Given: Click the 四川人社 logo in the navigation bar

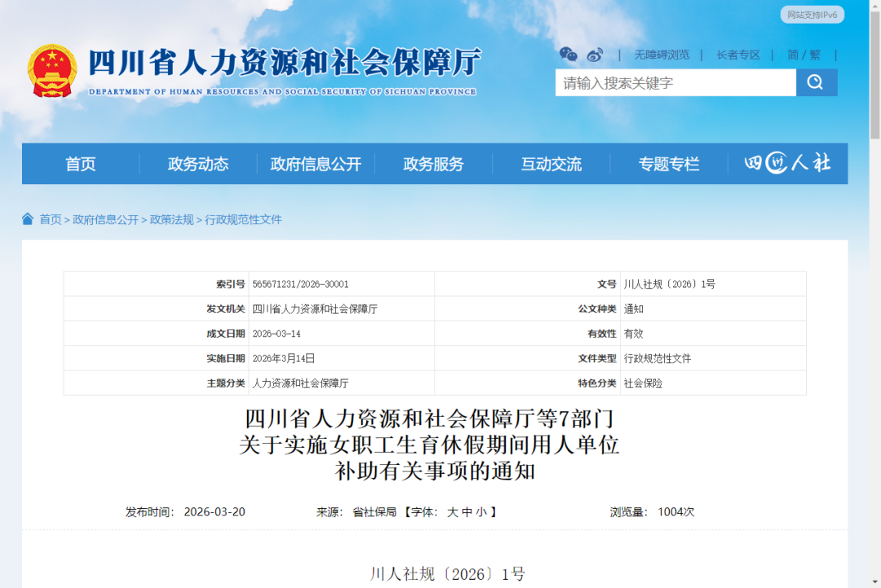Looking at the screenshot, I should tap(786, 163).
